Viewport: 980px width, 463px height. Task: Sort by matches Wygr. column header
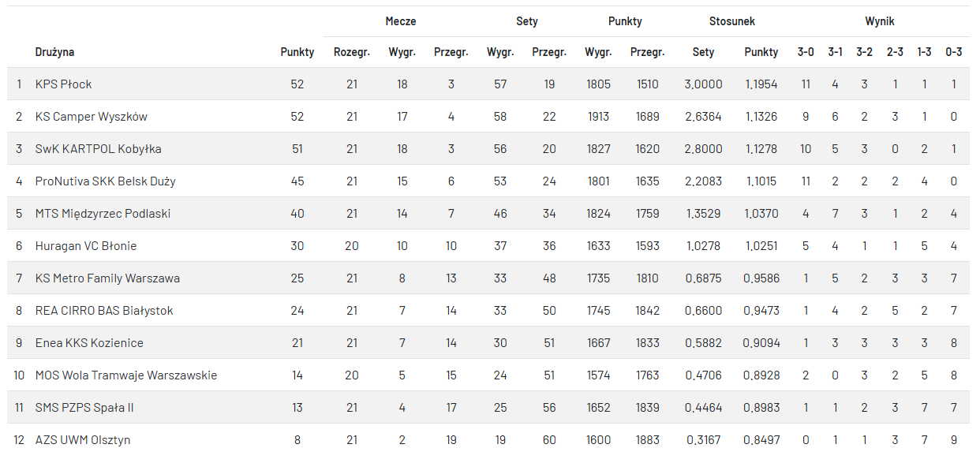tap(402, 52)
